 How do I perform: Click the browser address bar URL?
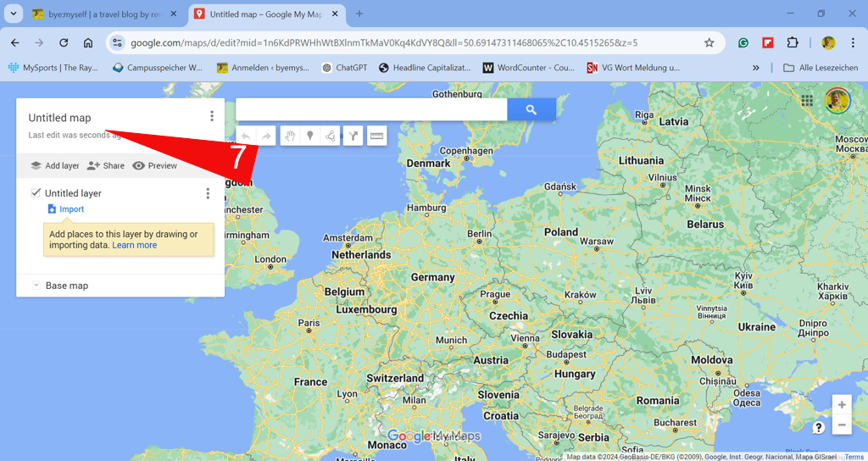point(384,42)
